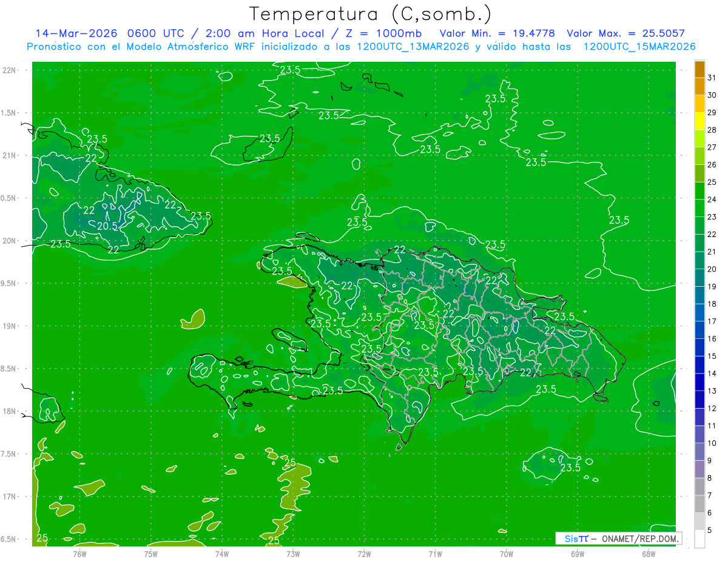Screen dimensions: 728x562
Task: Click the '22N' latitude axis label
Action: coord(9,70)
